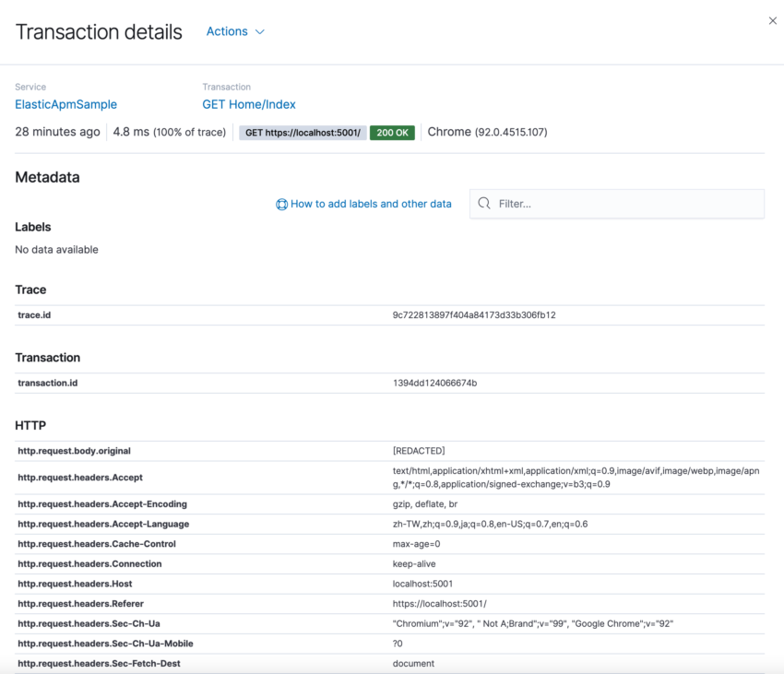Close the Transaction details flyout
784x674 pixels.
pyautogui.click(x=773, y=21)
